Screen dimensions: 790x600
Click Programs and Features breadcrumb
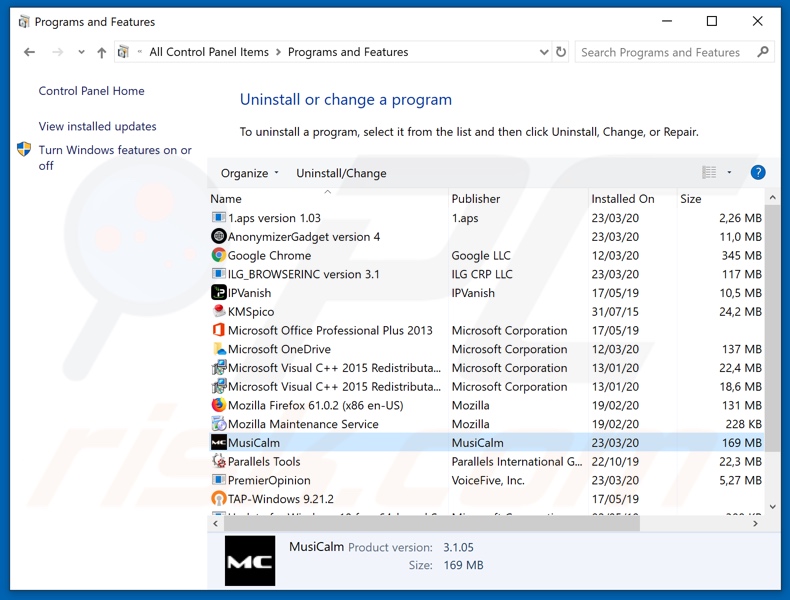[x=348, y=52]
